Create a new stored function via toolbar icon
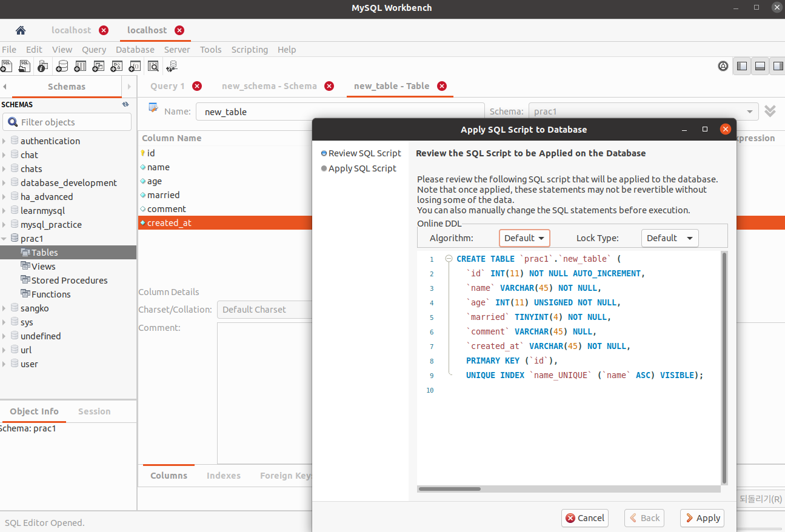 [134, 65]
